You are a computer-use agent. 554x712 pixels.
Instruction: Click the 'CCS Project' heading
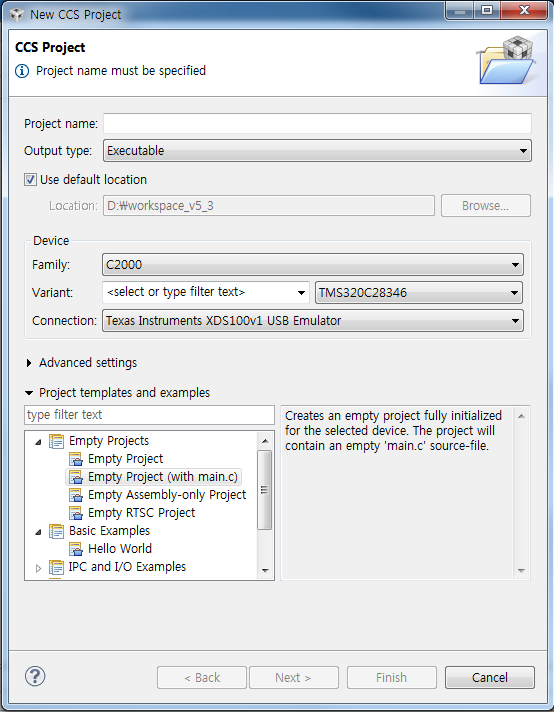[50, 47]
